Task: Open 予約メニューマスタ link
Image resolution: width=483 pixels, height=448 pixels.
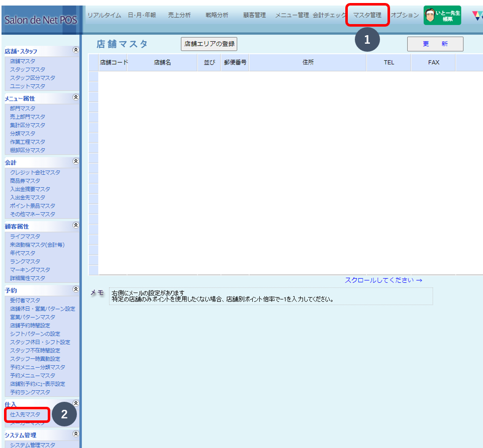Action: click(33, 376)
